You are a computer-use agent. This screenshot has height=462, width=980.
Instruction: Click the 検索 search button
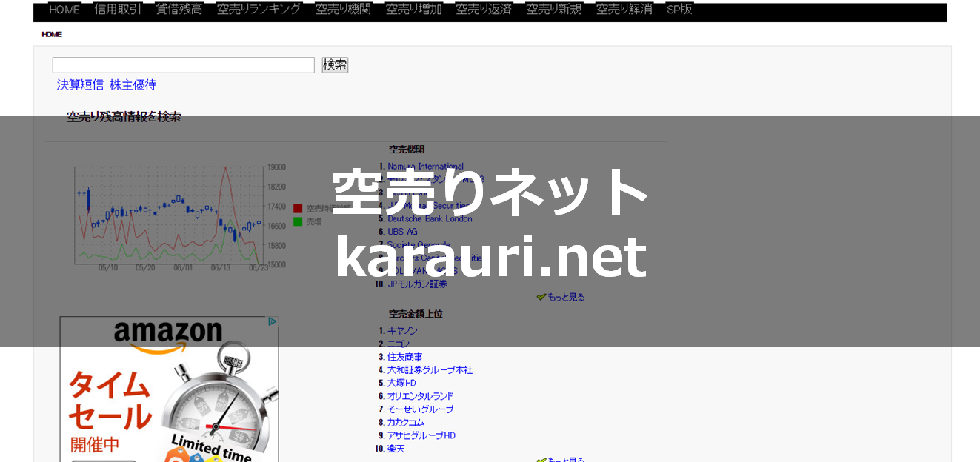pos(335,65)
